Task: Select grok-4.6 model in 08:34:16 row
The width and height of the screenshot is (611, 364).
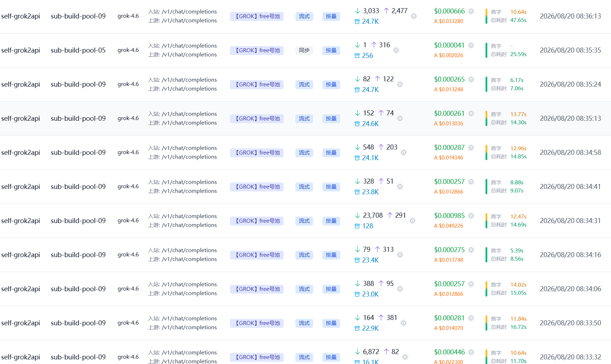Action: coord(128,255)
